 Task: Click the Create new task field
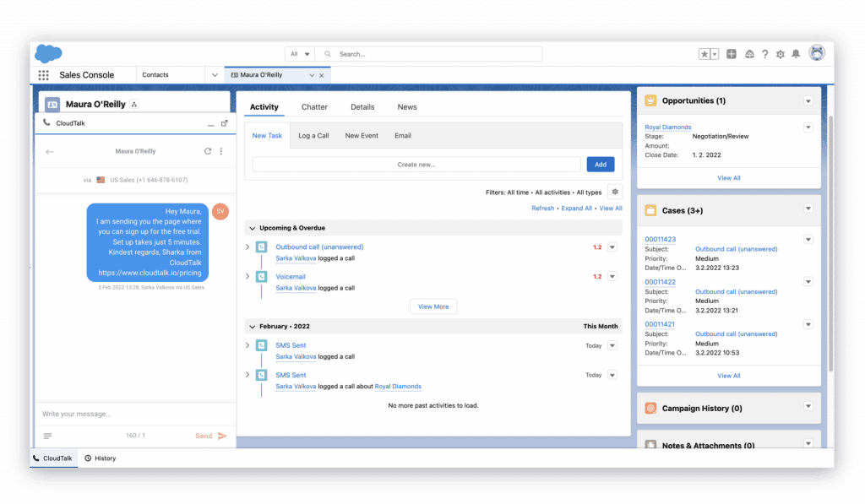pyautogui.click(x=416, y=165)
